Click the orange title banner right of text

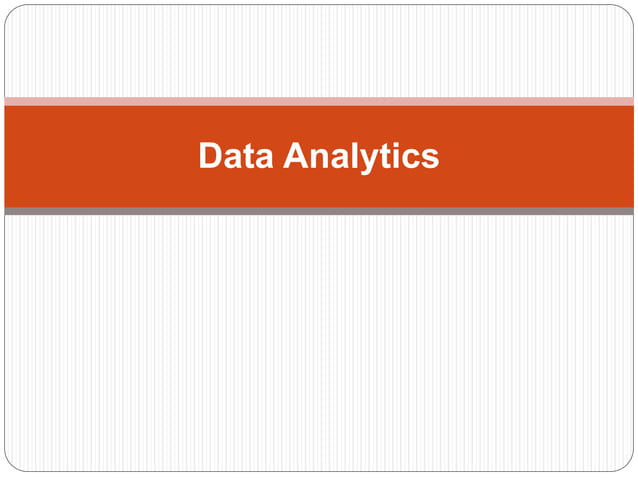[537, 157]
